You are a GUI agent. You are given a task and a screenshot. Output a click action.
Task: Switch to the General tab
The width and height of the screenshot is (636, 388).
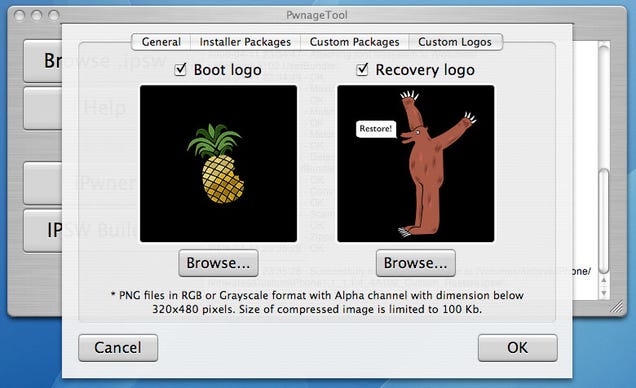point(161,42)
